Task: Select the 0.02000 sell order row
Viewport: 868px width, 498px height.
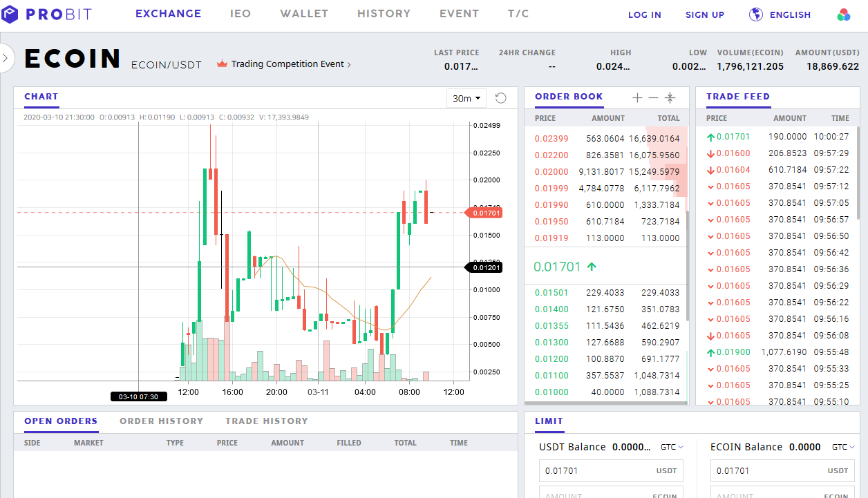Action: 607,171
